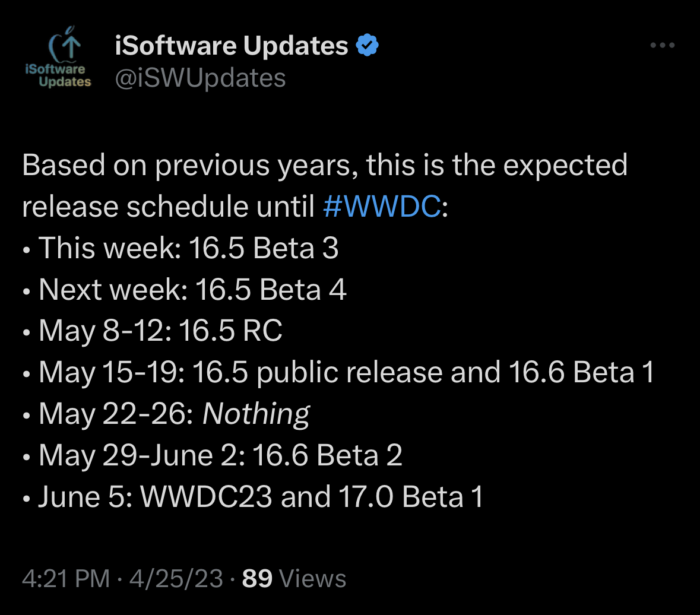Screen dimensions: 700x615
Task: Click the '16.5 public release' text
Action: 317,372
